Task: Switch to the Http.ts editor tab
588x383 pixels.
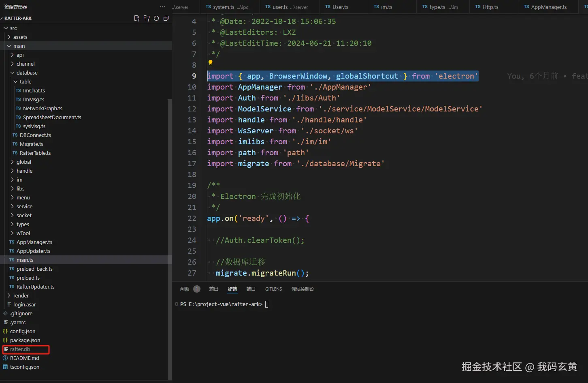Action: 494,7
